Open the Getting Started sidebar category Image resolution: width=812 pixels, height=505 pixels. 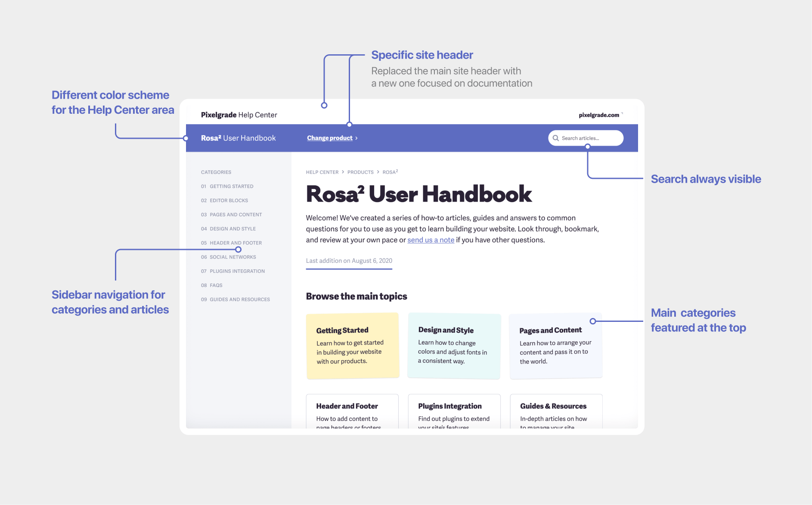tap(227, 187)
